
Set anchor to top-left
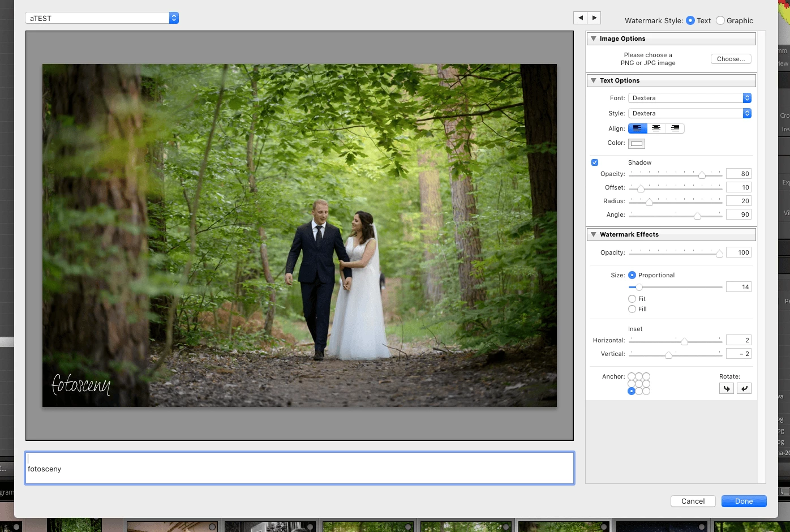(632, 376)
